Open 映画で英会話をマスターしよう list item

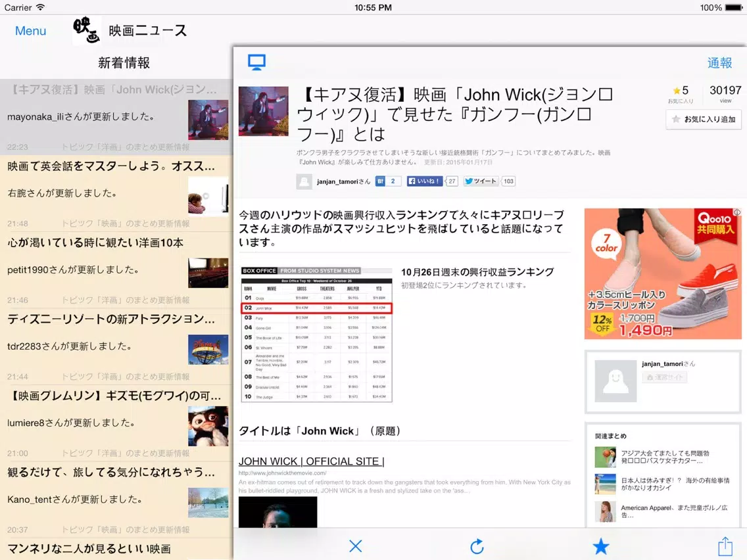coord(117,193)
